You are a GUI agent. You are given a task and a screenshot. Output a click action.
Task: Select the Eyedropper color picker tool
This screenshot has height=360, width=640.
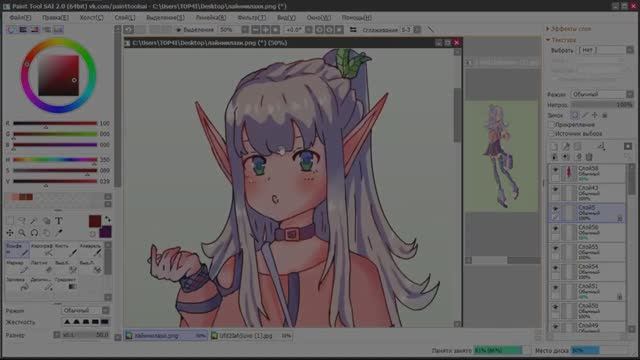coord(59,233)
